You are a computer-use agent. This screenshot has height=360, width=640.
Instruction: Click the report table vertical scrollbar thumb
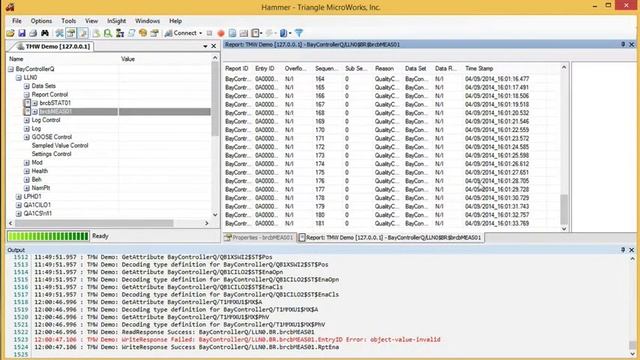pyautogui.click(x=564, y=209)
